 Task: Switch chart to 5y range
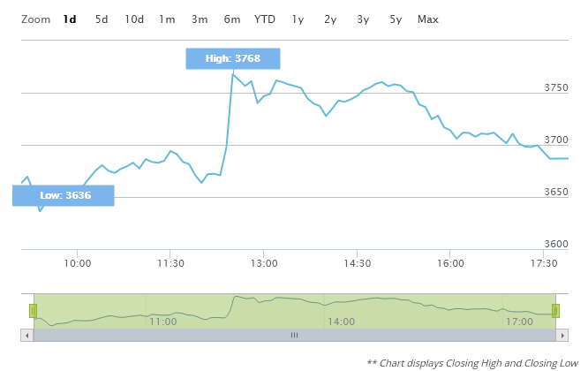point(396,19)
